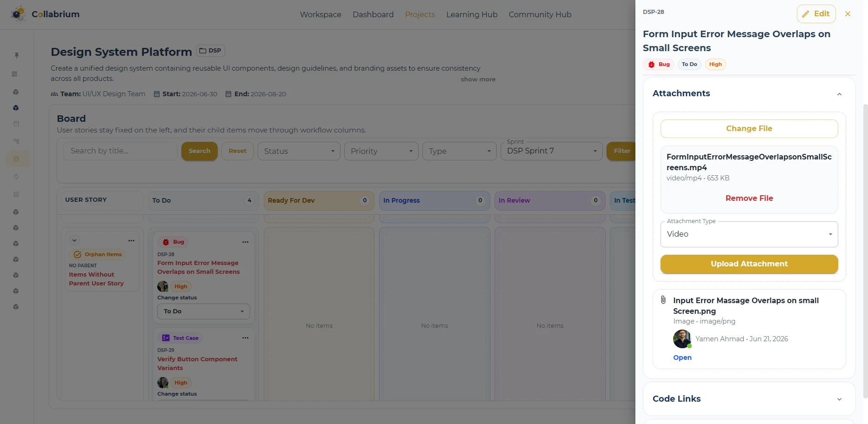Go to the Workspace tab
Image resolution: width=868 pixels, height=424 pixels.
320,14
